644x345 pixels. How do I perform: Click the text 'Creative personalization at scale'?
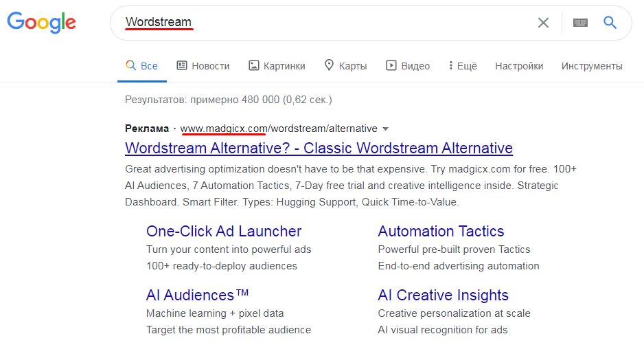[x=455, y=313]
